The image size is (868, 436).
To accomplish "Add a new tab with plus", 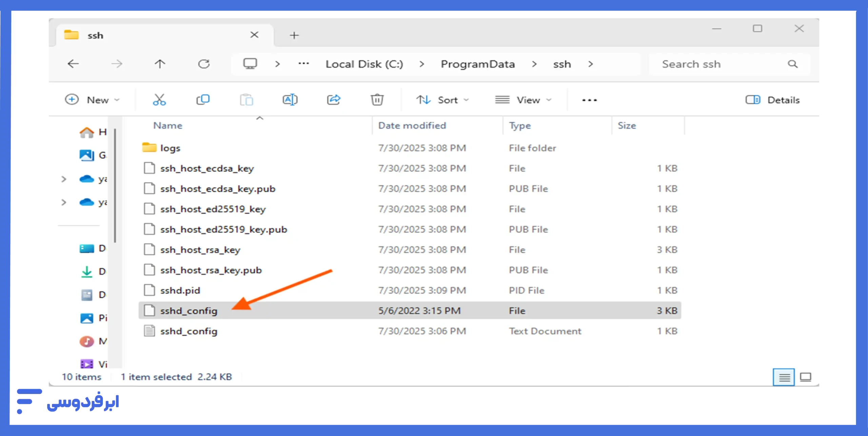I will pyautogui.click(x=294, y=35).
